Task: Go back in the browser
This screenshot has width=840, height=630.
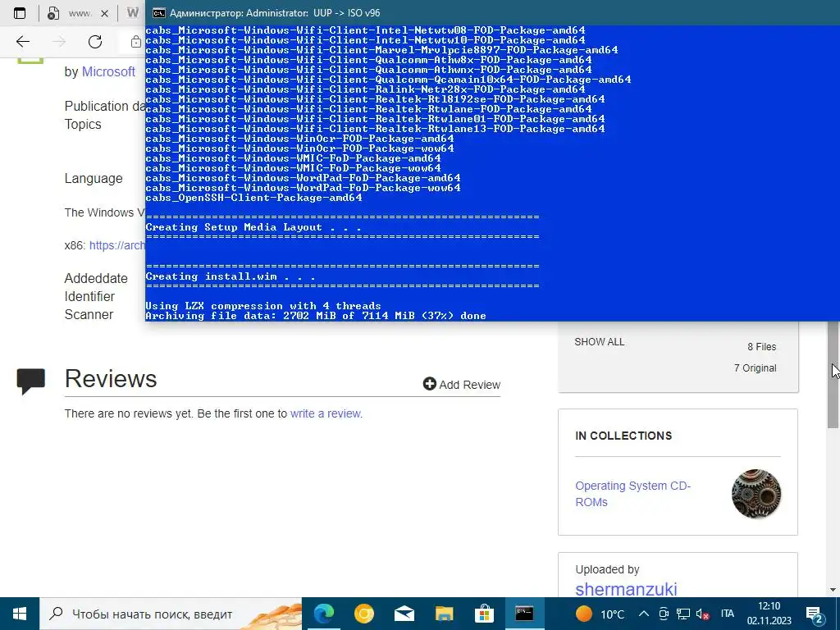Action: tap(22, 42)
